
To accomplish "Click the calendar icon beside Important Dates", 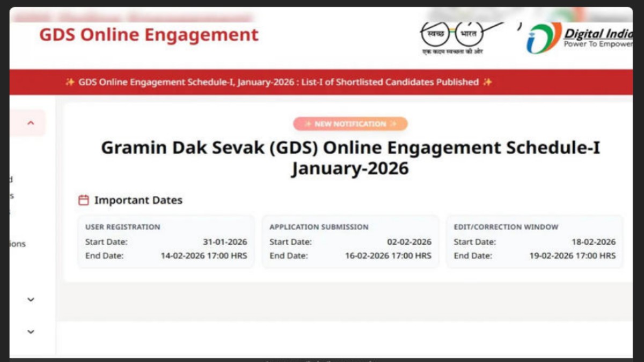I will (x=84, y=200).
